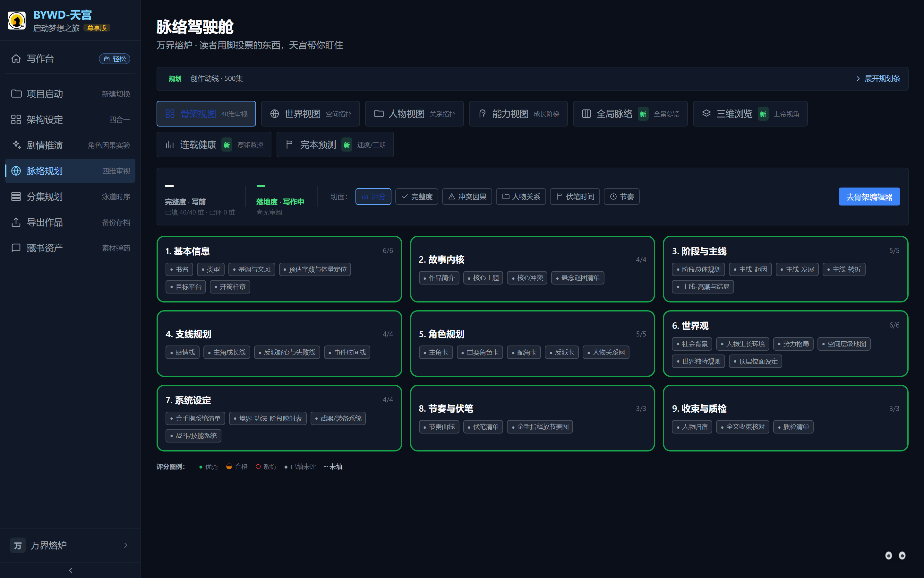This screenshot has height=578, width=924.
Task: Select the 节奏 facet filter
Action: (x=621, y=197)
